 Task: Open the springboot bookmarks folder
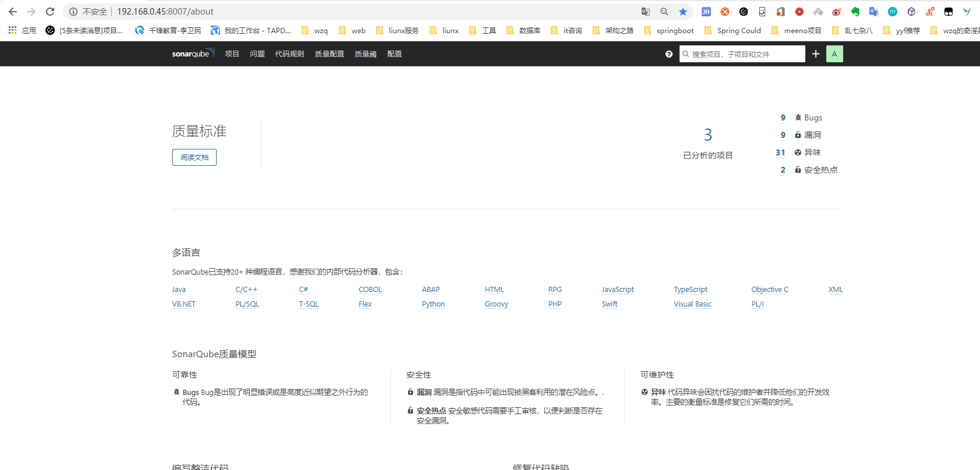668,30
